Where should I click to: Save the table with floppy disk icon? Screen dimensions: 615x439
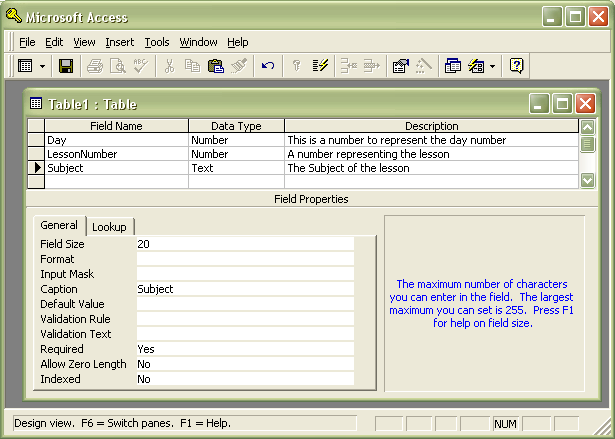(66, 66)
